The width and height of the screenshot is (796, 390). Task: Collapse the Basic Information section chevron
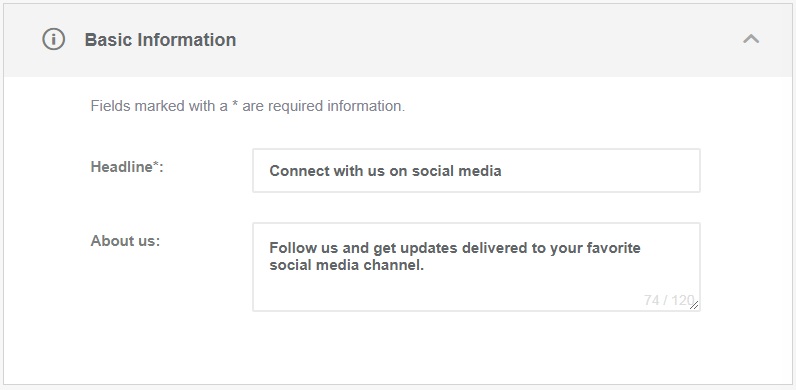point(751,39)
